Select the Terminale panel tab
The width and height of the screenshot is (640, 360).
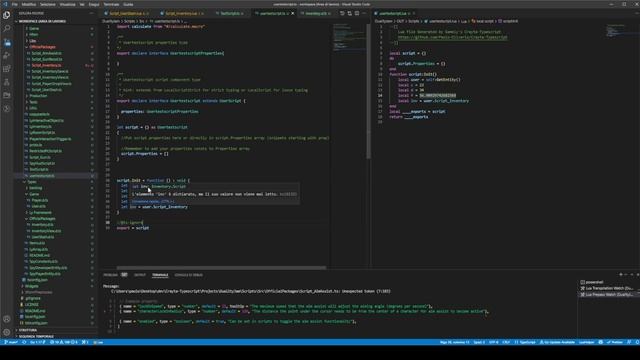[160, 275]
